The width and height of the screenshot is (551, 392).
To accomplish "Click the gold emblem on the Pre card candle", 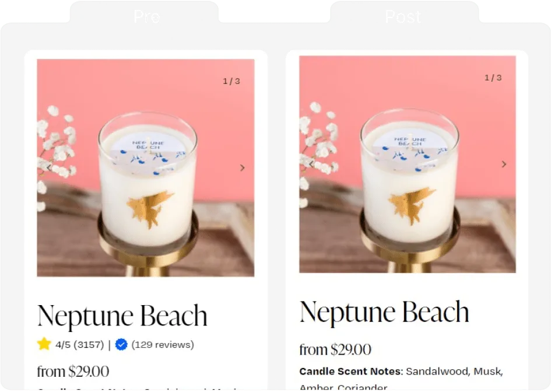I will [150, 209].
